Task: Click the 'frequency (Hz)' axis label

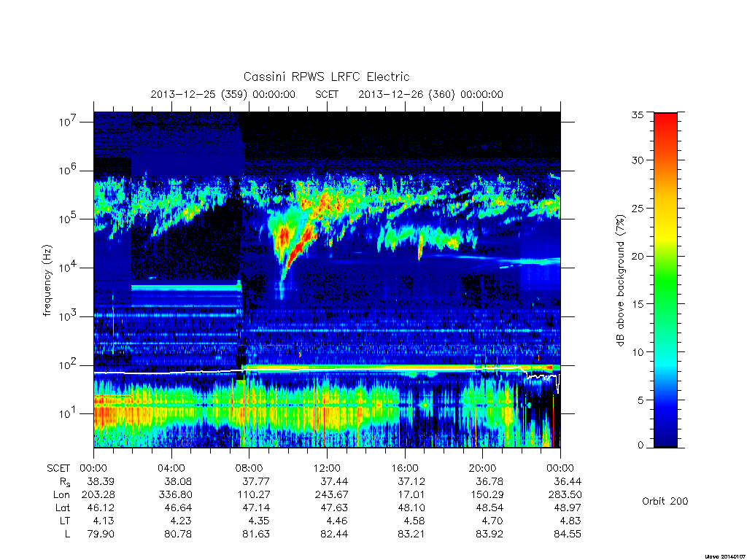Action: [x=47, y=281]
